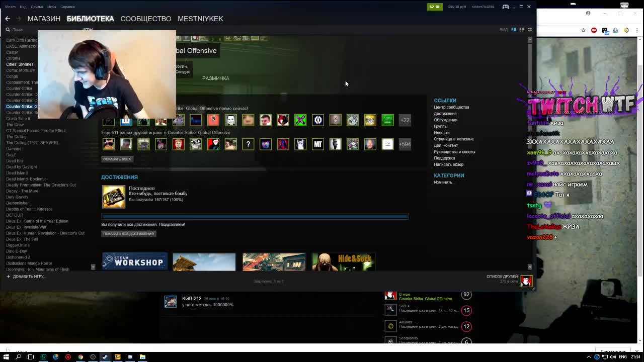Image resolution: width=644 pixels, height=362 pixels.
Task: Switch to detailed view mode
Action: [514, 30]
